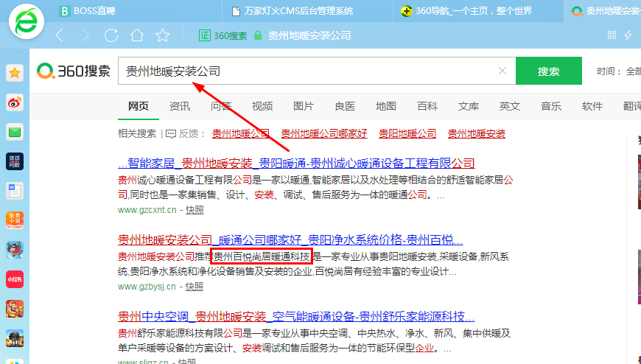641x364 pixels.
Task: Select the 问答 search category
Action: pos(221,106)
